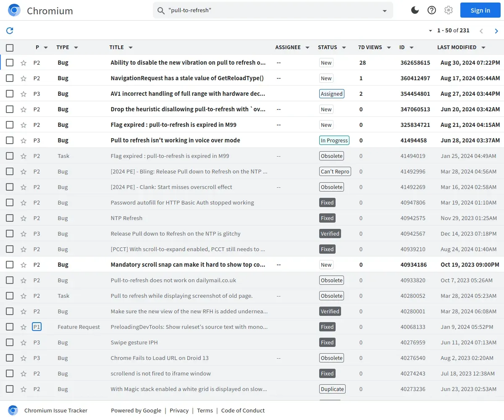The image size is (504, 420).
Task: Tick checkbox for NTP Refresh row
Action: tap(10, 218)
